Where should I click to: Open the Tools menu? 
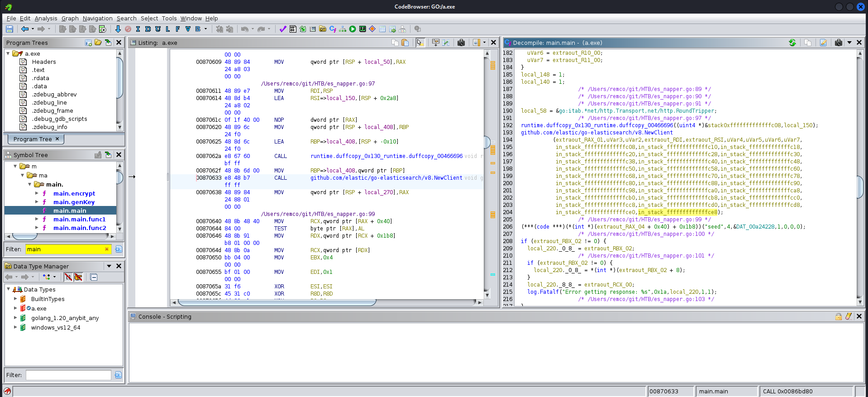(x=169, y=19)
